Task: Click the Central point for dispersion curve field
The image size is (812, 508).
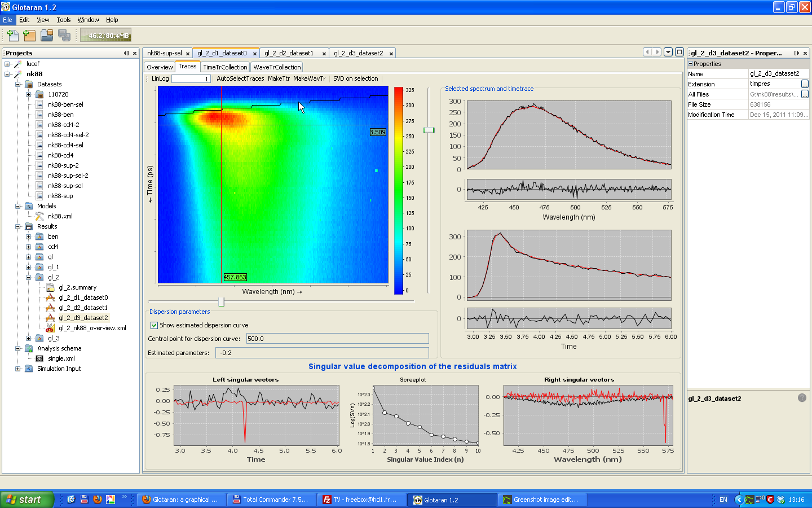Action: [x=337, y=339]
